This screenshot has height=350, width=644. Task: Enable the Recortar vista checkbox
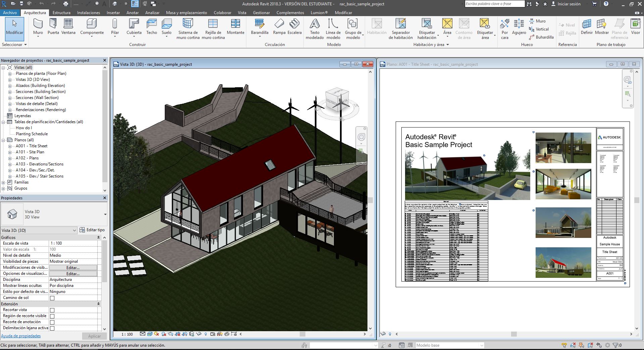click(52, 310)
